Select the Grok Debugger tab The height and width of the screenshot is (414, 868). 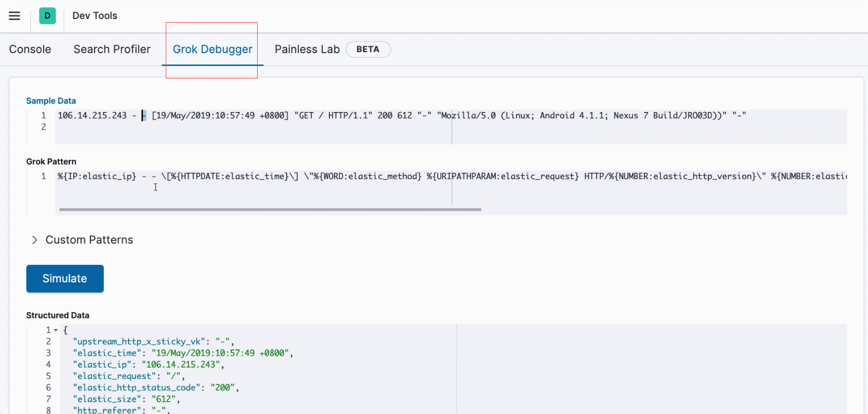tap(212, 50)
